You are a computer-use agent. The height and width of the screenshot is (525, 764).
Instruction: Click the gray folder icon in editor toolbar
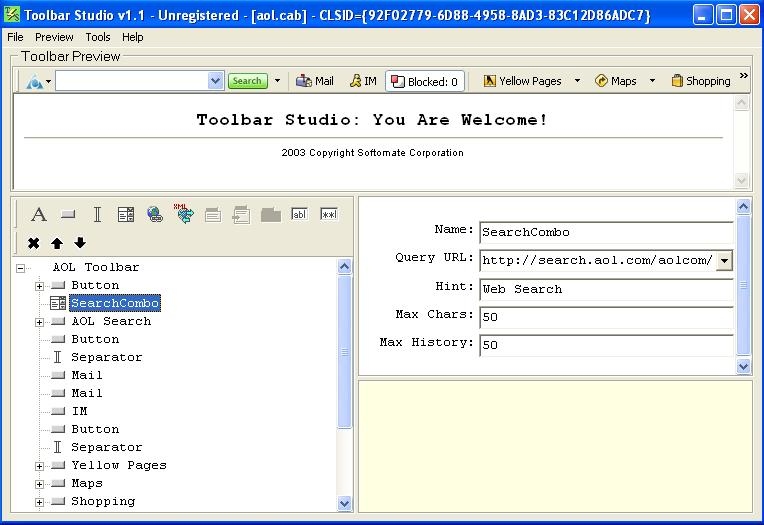[270, 214]
